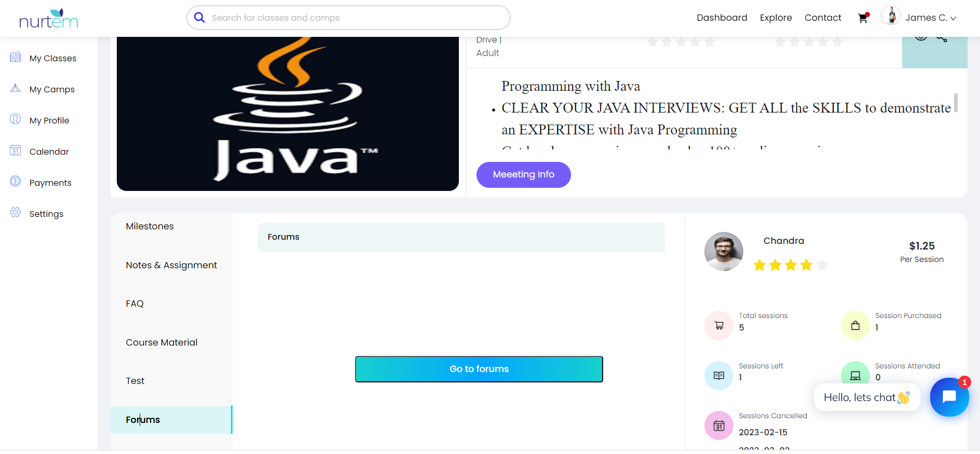
Task: Click the My Profile sidebar icon
Action: pyautogui.click(x=16, y=119)
